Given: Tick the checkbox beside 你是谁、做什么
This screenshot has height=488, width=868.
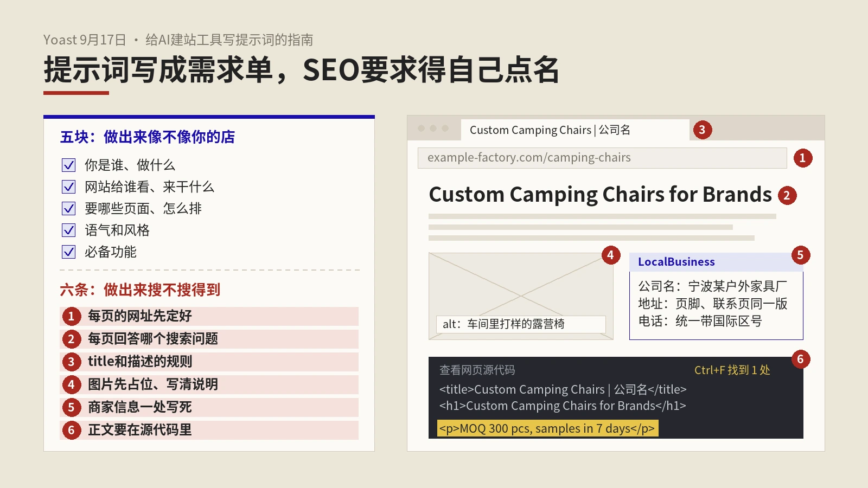Looking at the screenshot, I should [x=69, y=165].
